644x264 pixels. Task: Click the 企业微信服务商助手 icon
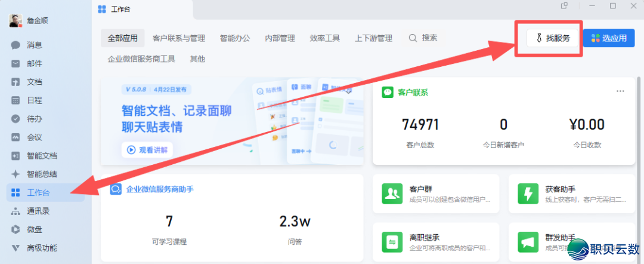(x=116, y=189)
